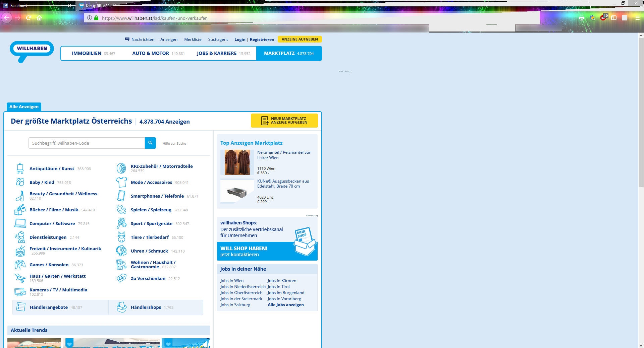Open Jobs in Tirol link
The image size is (644, 348).
[279, 287]
